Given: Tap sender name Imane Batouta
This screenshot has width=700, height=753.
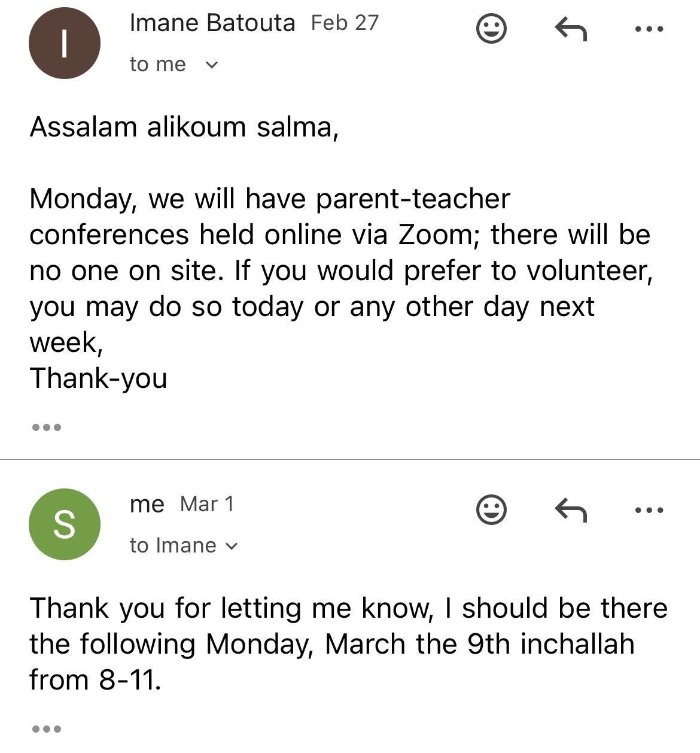Looking at the screenshot, I should click(212, 23).
